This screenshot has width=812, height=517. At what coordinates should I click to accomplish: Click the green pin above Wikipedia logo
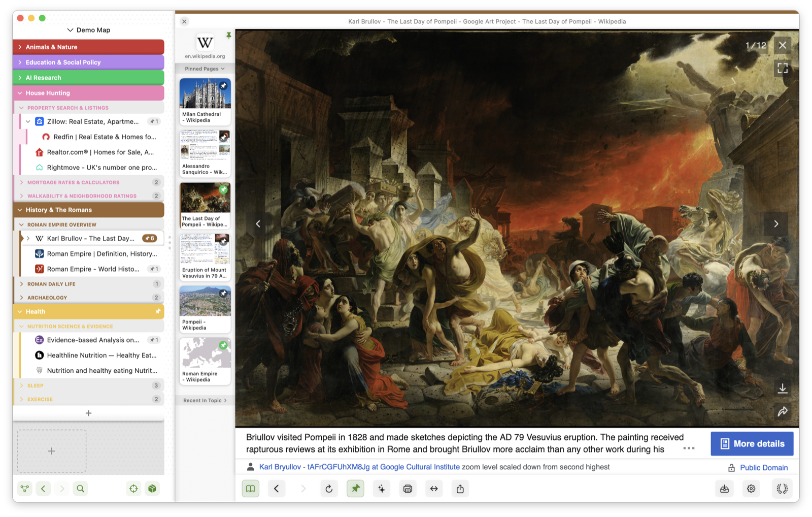229,36
